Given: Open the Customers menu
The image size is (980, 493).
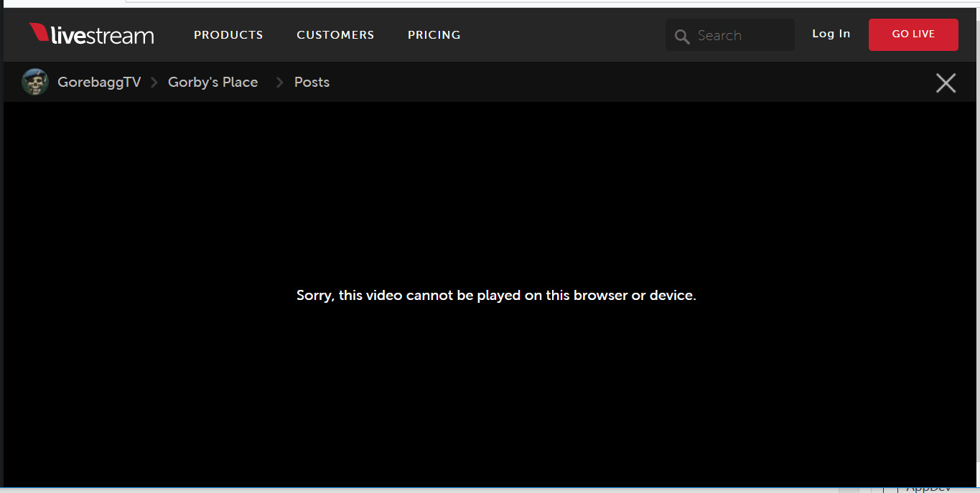Looking at the screenshot, I should [335, 34].
